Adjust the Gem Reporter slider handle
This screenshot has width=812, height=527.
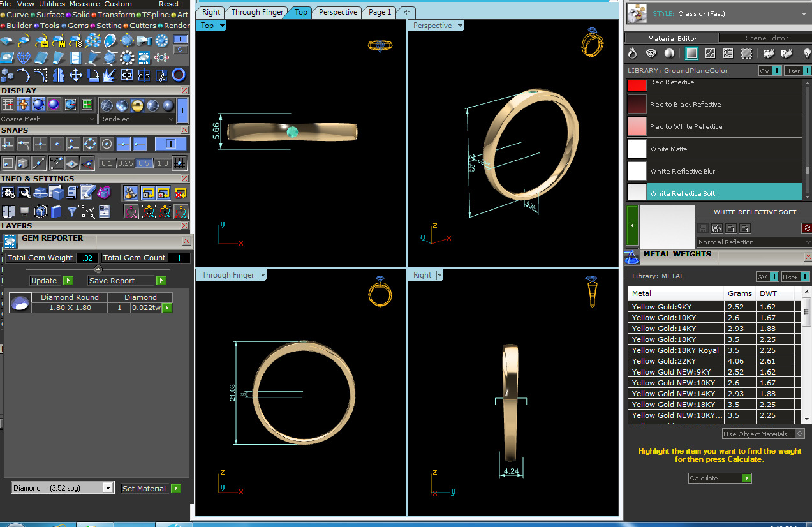click(98, 269)
